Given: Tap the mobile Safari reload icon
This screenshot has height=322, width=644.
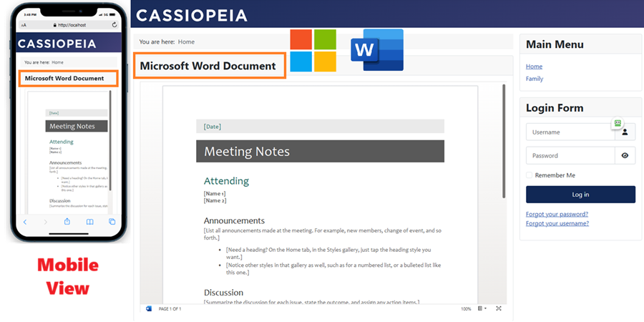Looking at the screenshot, I should tap(114, 25).
